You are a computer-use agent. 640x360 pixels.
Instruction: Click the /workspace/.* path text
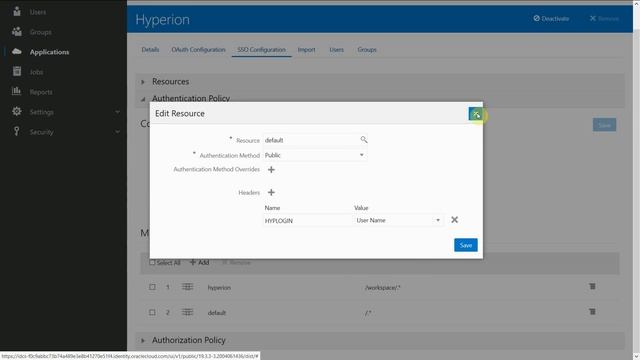(x=383, y=287)
